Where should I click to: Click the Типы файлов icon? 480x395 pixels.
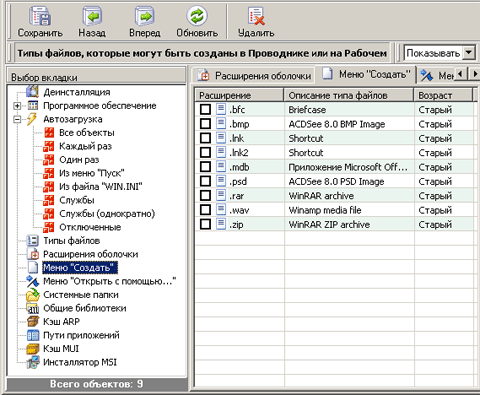tap(33, 240)
